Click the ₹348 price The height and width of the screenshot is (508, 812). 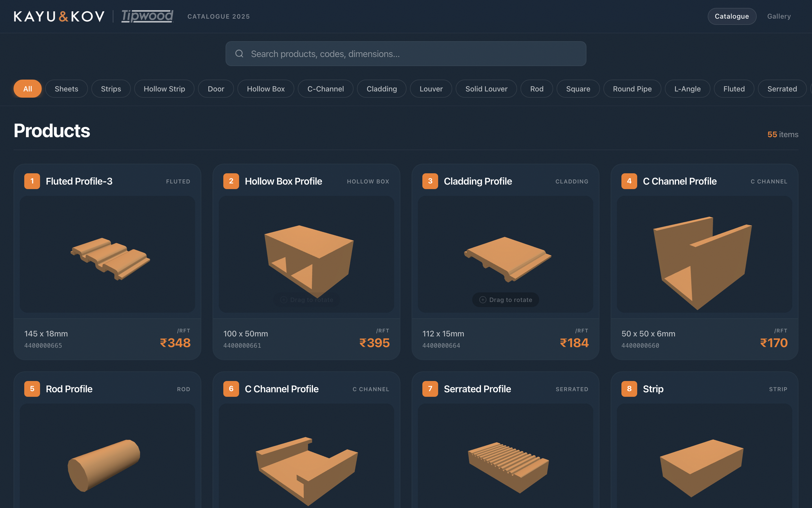(x=175, y=343)
